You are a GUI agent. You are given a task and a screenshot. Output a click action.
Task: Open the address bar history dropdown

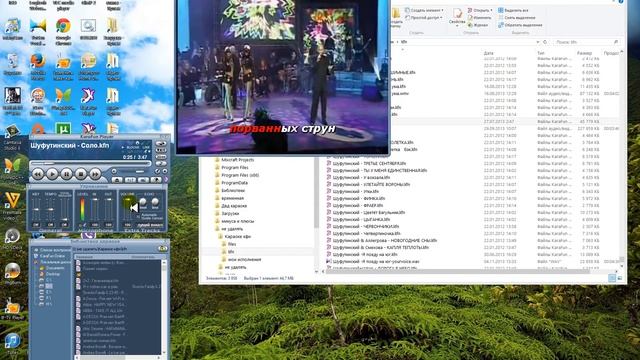click(538, 42)
